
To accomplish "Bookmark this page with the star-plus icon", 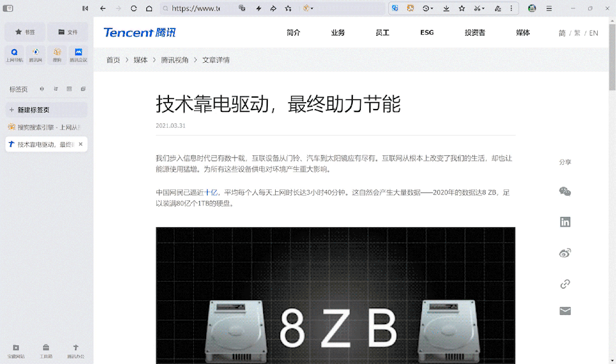I will click(288, 8).
